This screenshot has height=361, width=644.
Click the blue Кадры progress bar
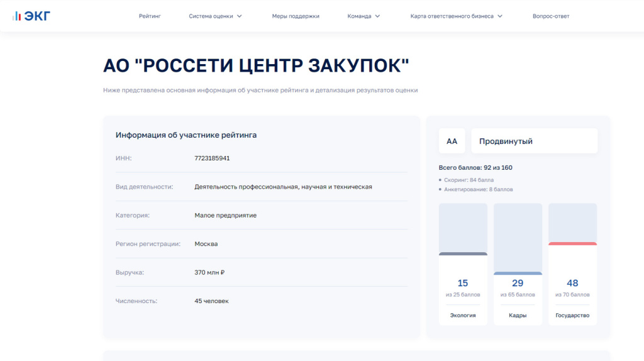click(x=518, y=274)
